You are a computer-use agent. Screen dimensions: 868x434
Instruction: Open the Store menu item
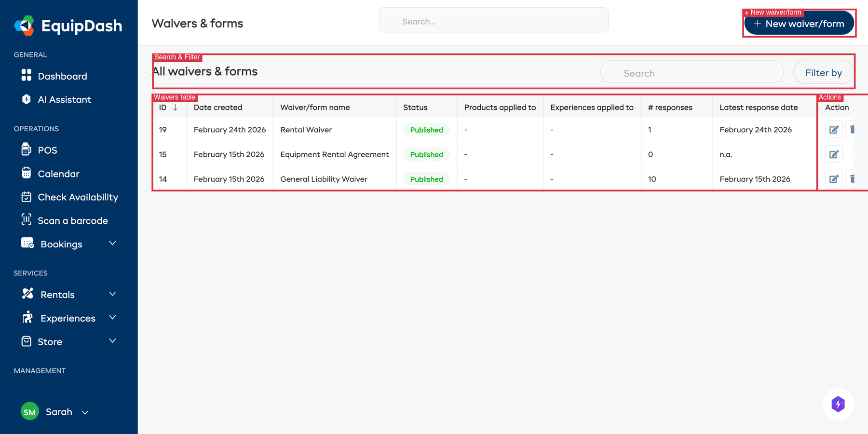[x=50, y=341]
